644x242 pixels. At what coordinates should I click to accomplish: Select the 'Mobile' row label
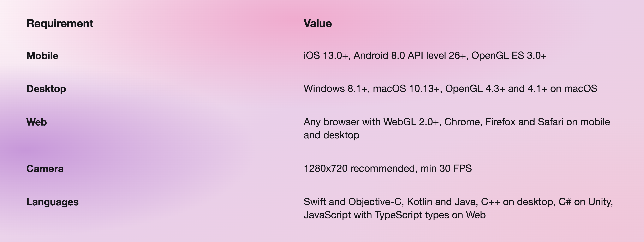42,55
